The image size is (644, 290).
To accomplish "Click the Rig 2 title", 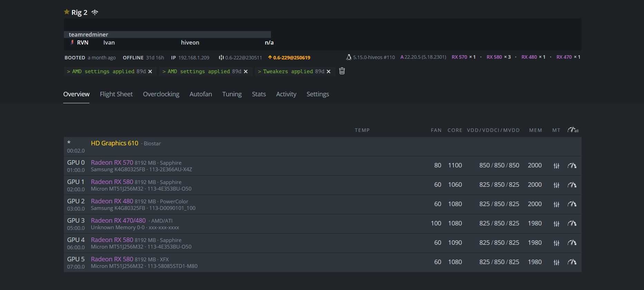I will point(79,12).
